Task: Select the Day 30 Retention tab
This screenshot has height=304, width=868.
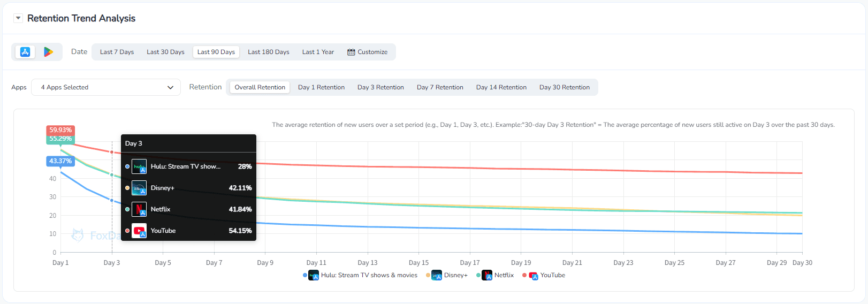Action: pyautogui.click(x=564, y=87)
